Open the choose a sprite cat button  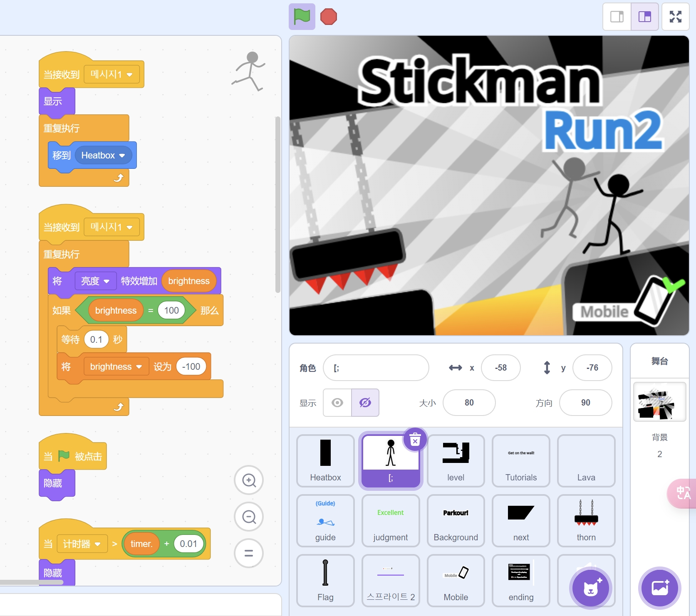pyautogui.click(x=590, y=588)
